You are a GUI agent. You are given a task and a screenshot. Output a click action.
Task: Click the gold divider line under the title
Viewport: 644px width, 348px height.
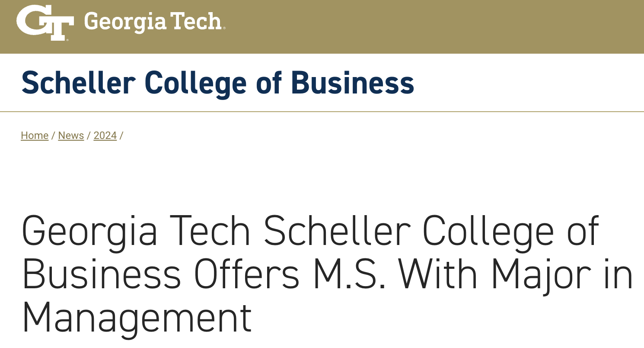point(322,112)
